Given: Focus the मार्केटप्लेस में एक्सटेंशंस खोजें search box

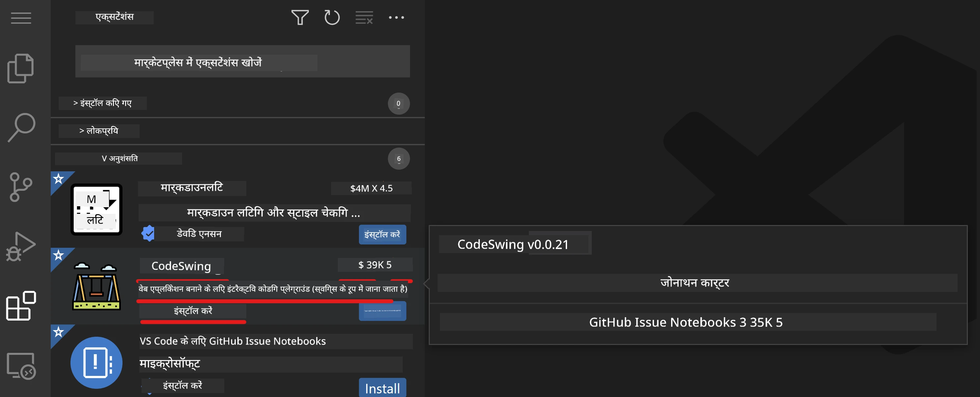Looking at the screenshot, I should click(242, 62).
